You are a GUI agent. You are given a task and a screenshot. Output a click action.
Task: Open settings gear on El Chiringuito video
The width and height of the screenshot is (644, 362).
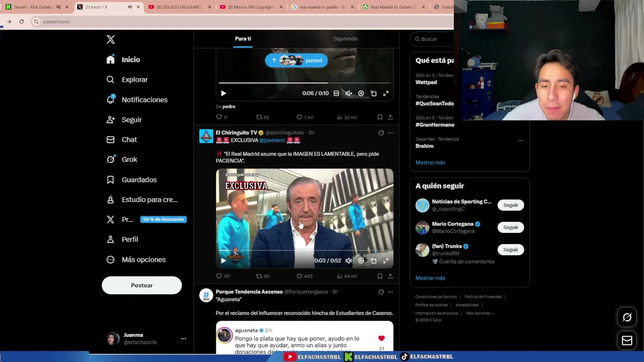pos(361,261)
